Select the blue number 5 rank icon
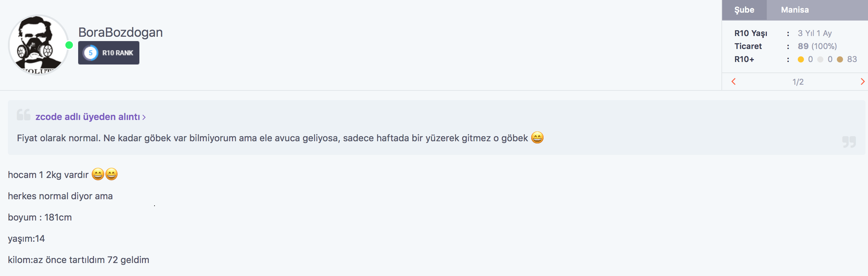 pos(91,53)
